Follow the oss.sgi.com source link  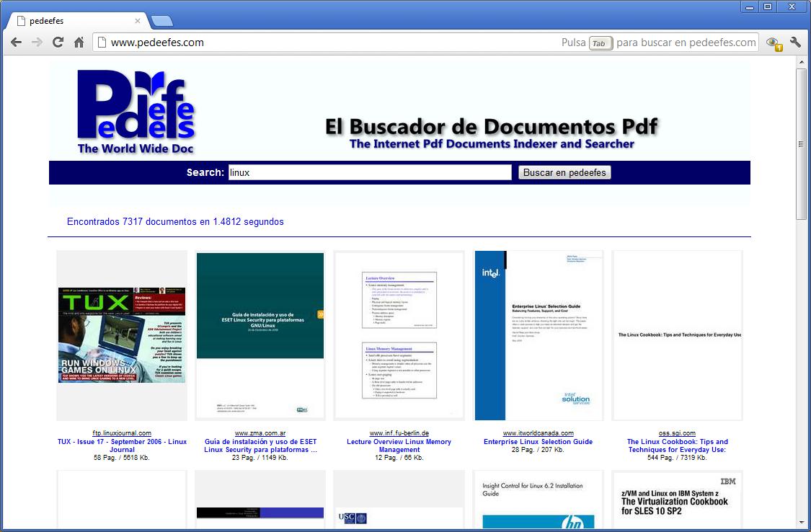point(677,433)
